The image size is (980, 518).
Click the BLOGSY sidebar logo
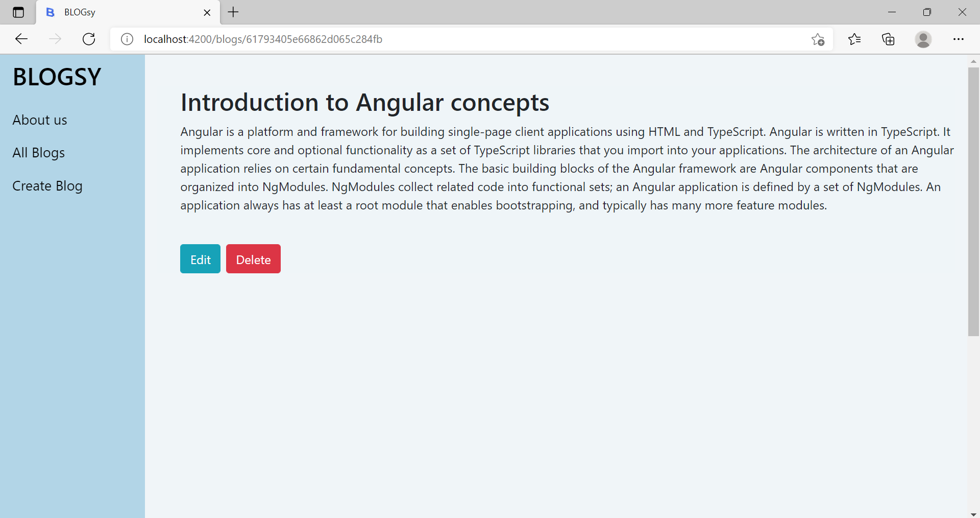click(x=56, y=77)
